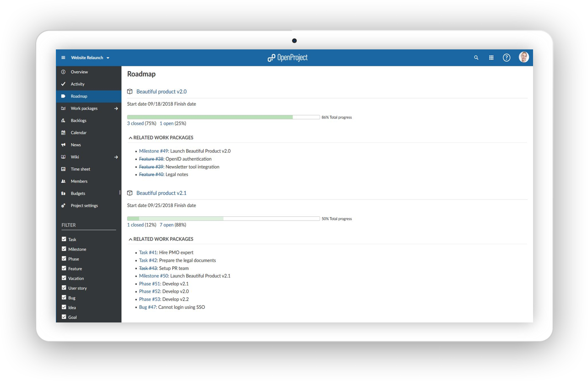Open the Backlogs menu item

(88, 121)
